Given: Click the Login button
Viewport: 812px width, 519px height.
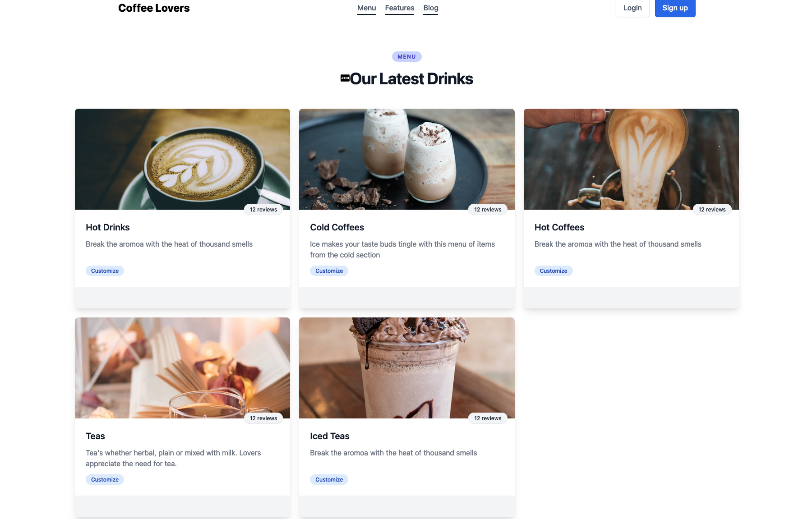Looking at the screenshot, I should click(x=632, y=8).
